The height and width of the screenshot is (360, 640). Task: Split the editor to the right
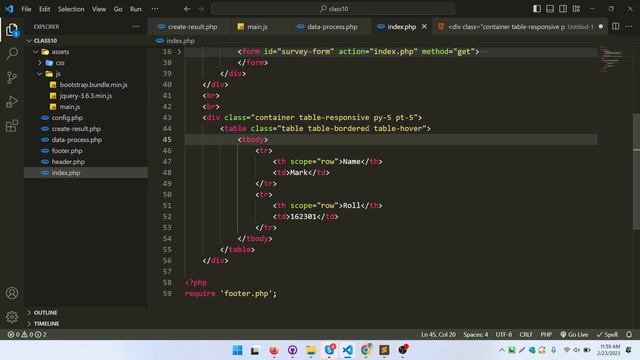tap(616, 27)
